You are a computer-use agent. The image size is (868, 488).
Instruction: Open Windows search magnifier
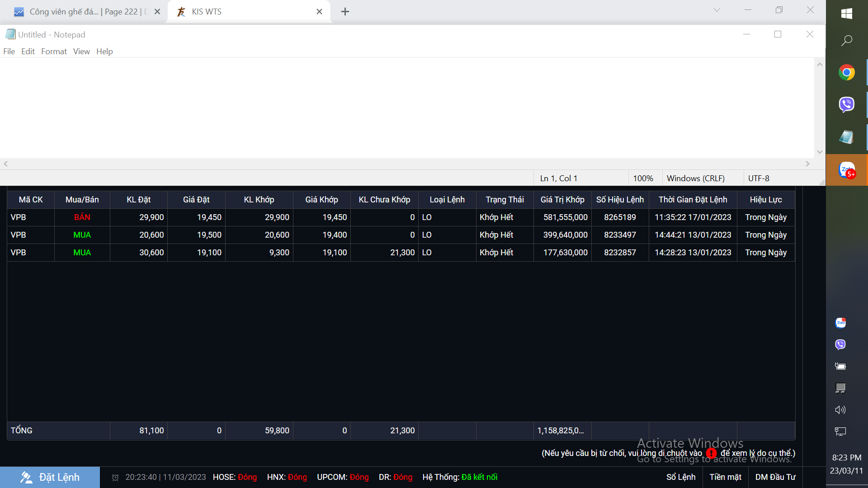pyautogui.click(x=846, y=41)
